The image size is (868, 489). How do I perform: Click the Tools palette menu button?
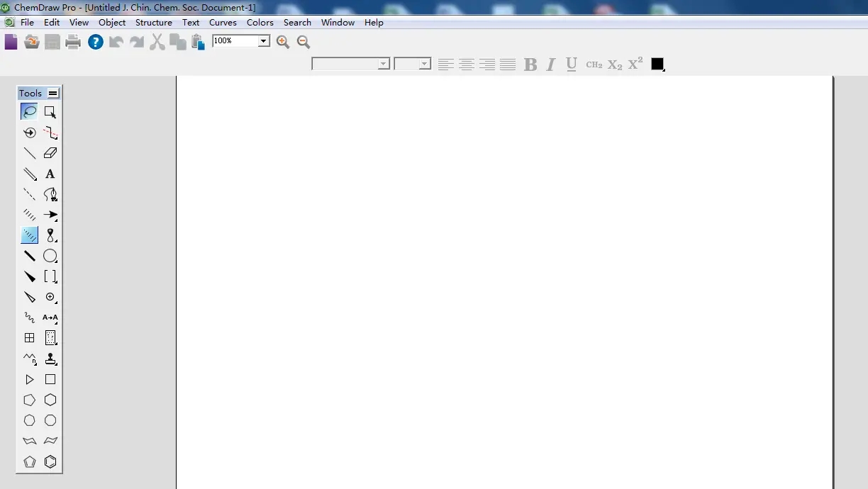53,93
